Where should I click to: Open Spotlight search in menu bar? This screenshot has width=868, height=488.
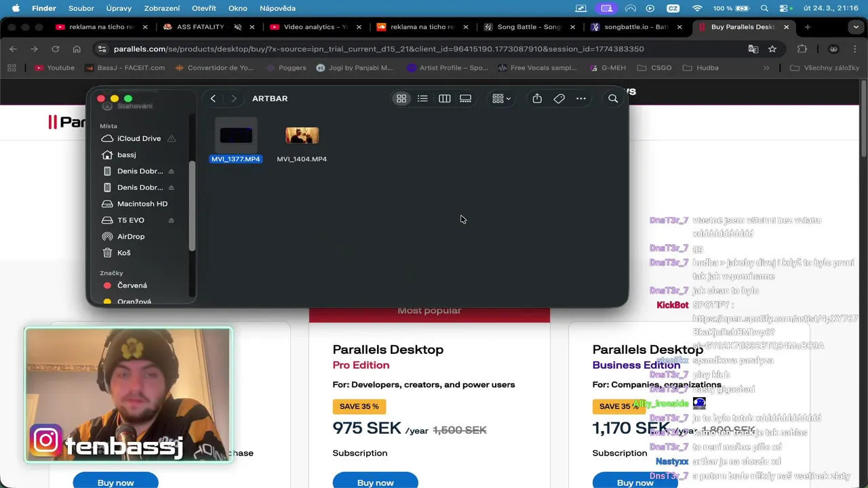pos(764,8)
